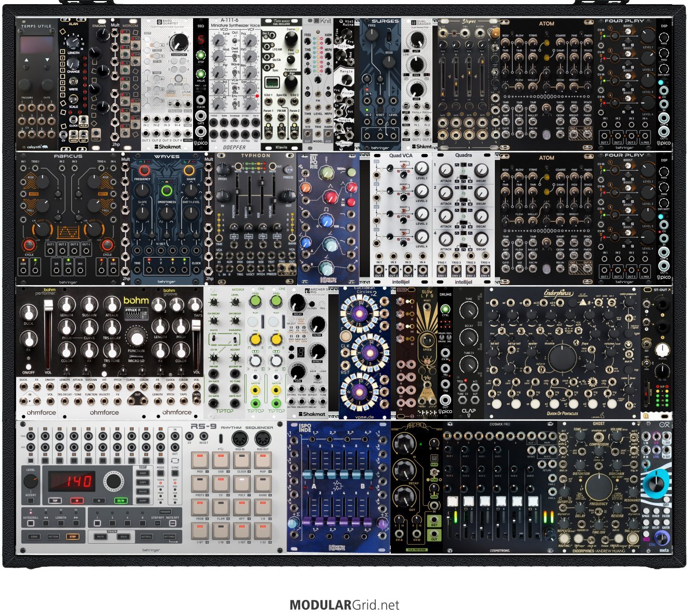Select PATTERN mode on the RS-9
Image resolution: width=690 pixels, height=616 pixels.
[x=53, y=536]
